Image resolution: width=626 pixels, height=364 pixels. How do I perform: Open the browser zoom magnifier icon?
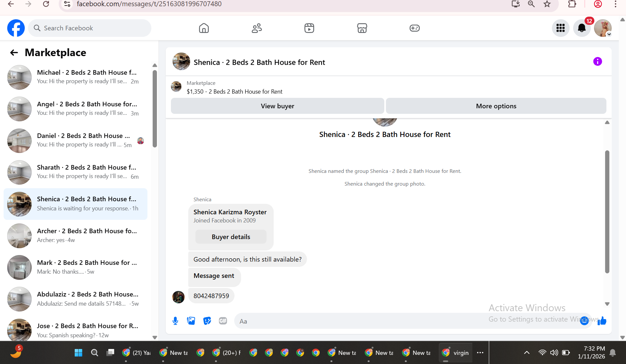pyautogui.click(x=531, y=4)
